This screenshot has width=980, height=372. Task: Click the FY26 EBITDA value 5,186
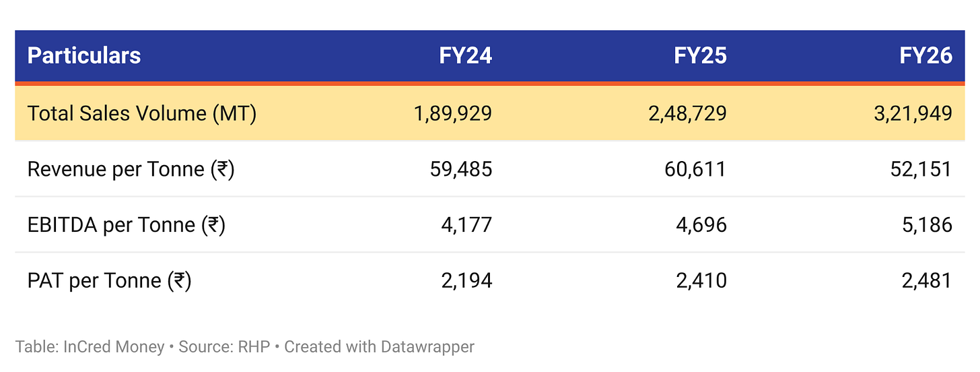point(927,224)
